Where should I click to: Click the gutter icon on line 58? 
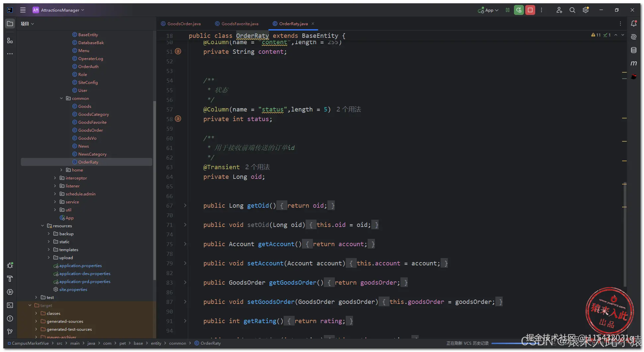coord(178,119)
